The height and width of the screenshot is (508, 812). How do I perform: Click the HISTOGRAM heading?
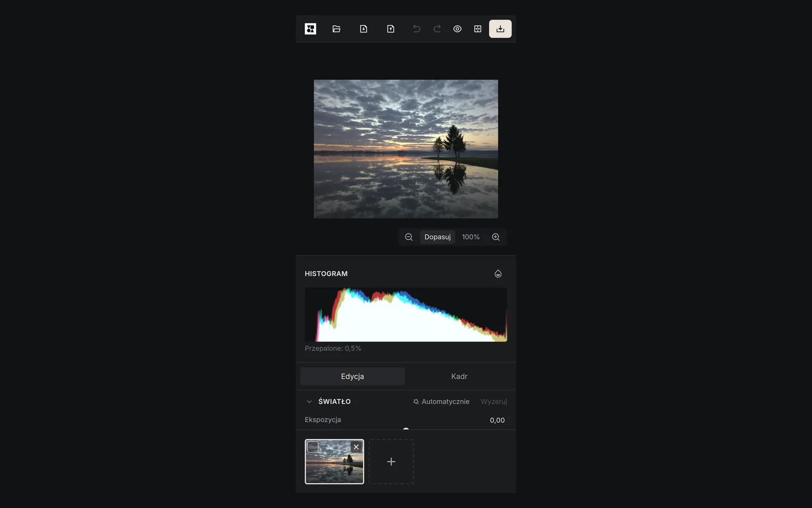[326, 274]
